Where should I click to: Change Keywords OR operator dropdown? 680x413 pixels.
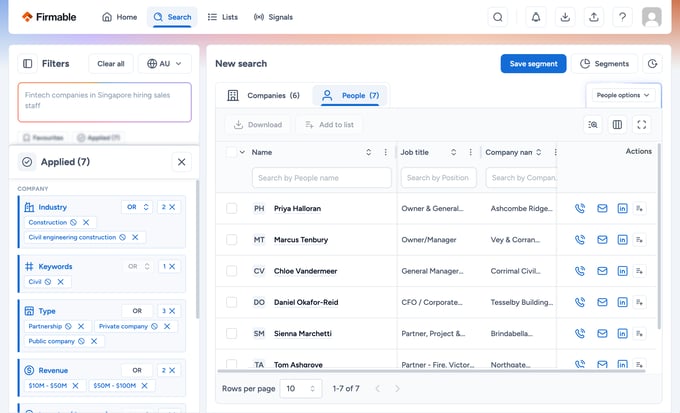coord(138,266)
